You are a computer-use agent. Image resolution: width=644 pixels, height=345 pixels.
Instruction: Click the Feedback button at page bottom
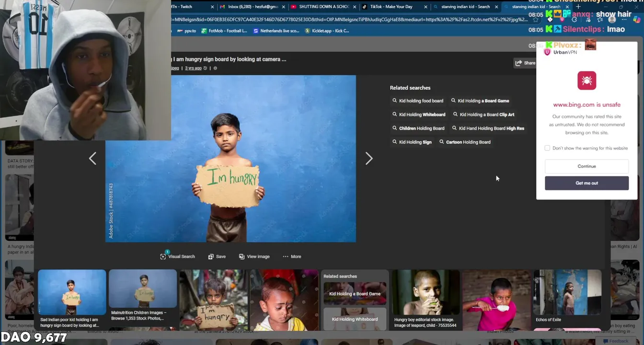(616, 341)
